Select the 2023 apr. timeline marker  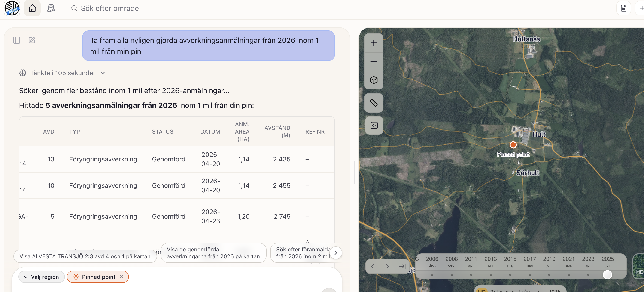[x=588, y=274]
